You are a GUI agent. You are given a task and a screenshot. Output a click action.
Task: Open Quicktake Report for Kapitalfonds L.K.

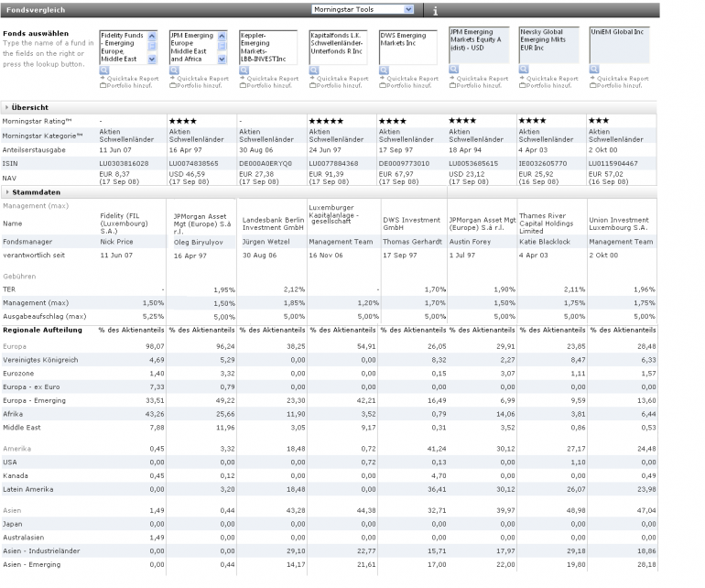[x=342, y=78]
